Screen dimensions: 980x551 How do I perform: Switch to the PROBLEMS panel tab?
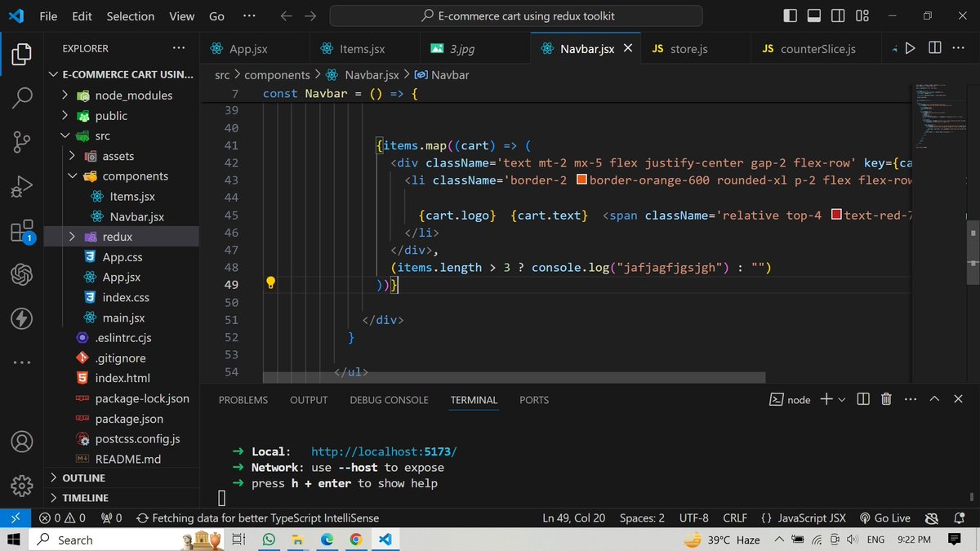tap(243, 400)
